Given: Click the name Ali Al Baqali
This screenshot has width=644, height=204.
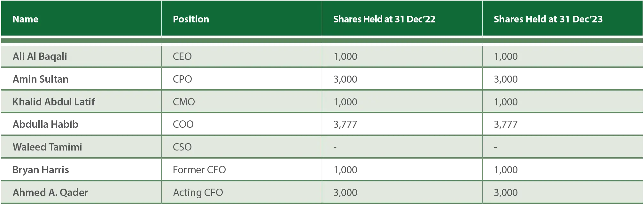Looking at the screenshot, I should pyautogui.click(x=40, y=56).
